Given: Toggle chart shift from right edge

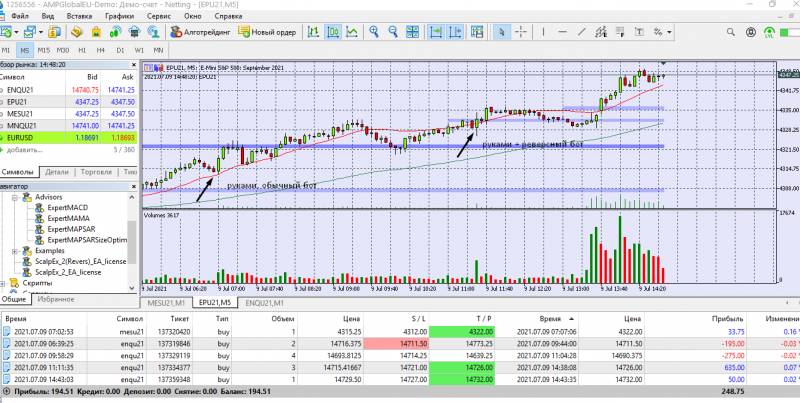Looking at the screenshot, I should coord(455,32).
